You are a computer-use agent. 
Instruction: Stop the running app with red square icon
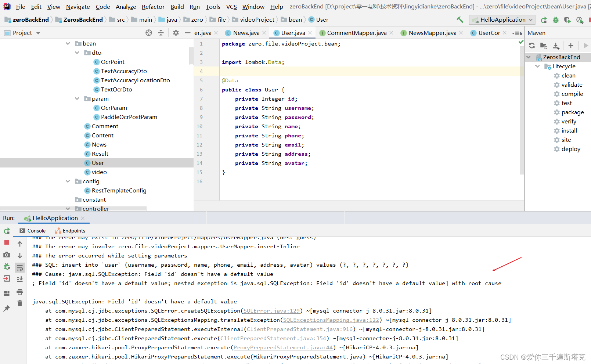6,242
